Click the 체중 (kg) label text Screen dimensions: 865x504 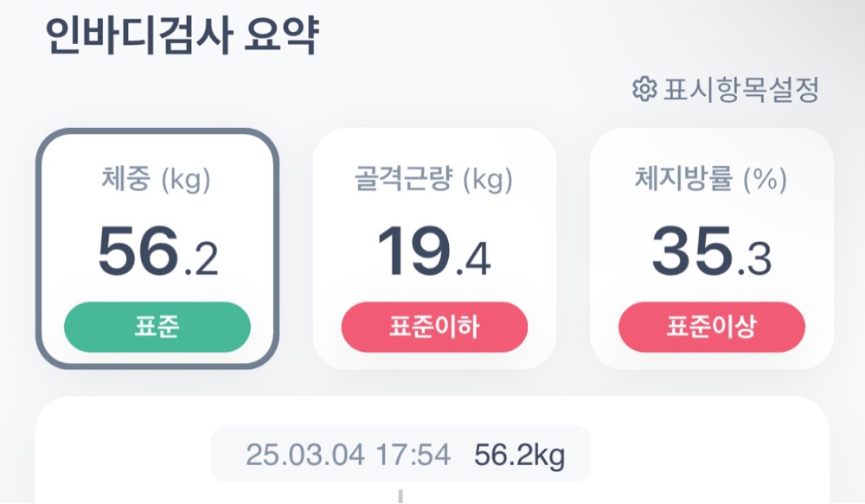coord(157,181)
